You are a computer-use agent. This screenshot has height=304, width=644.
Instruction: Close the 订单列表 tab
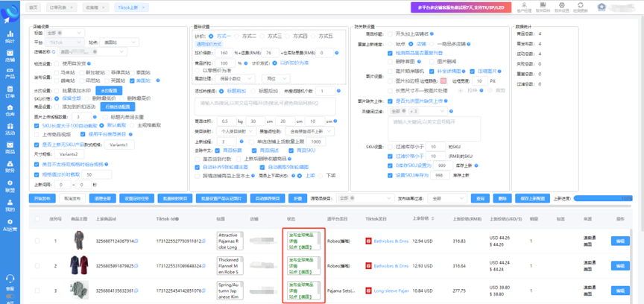(72, 7)
